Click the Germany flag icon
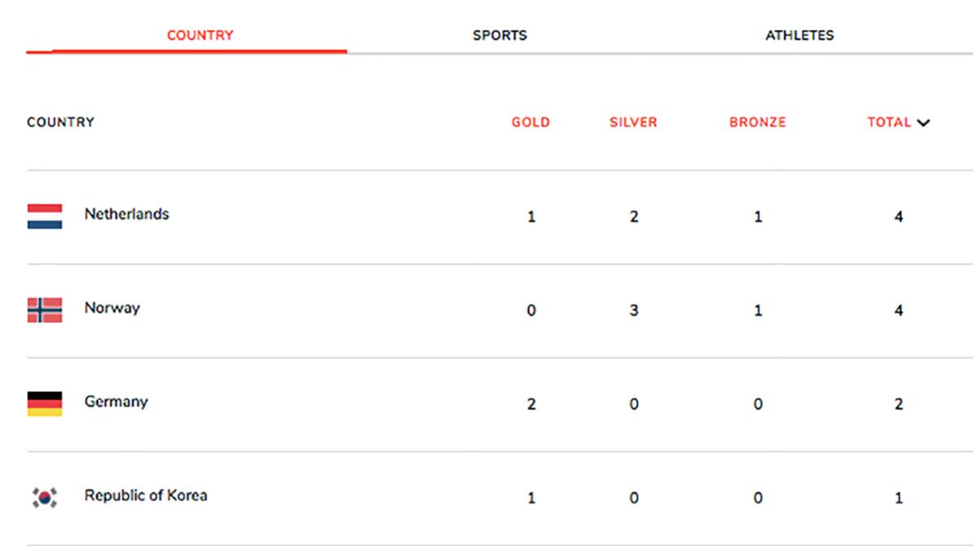The height and width of the screenshot is (546, 980). coord(45,404)
